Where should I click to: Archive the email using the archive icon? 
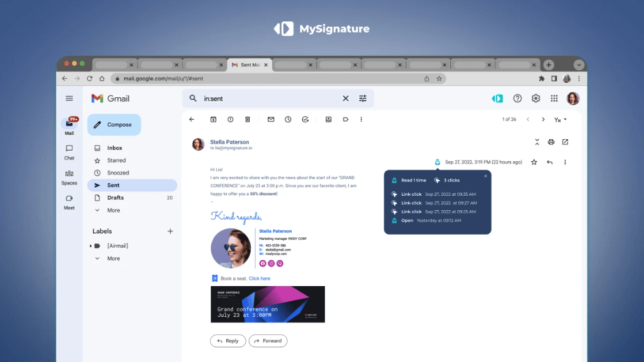[x=213, y=119]
